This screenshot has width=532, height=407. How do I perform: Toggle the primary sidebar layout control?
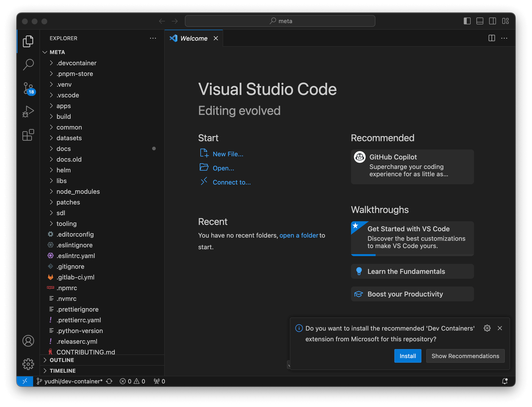click(467, 21)
